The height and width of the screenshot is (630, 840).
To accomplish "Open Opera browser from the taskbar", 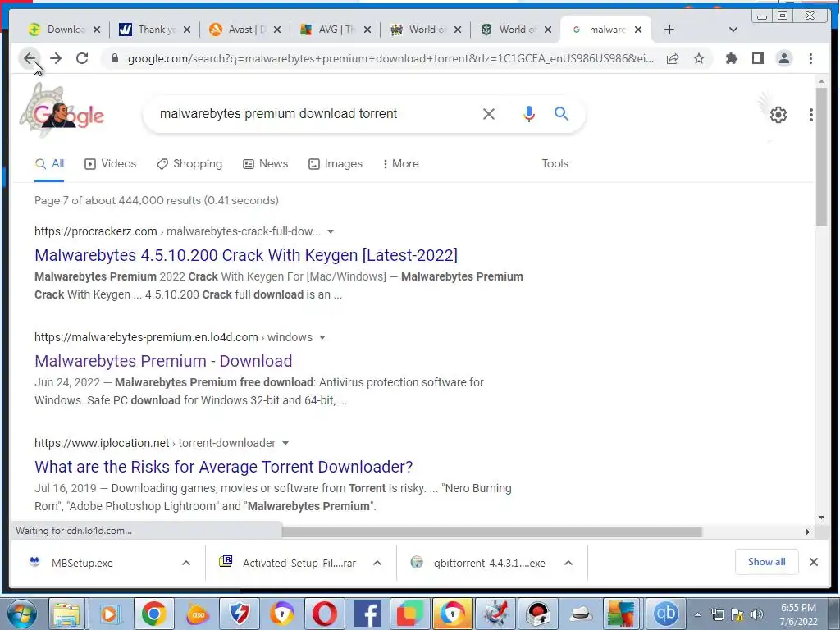I will pos(324,614).
